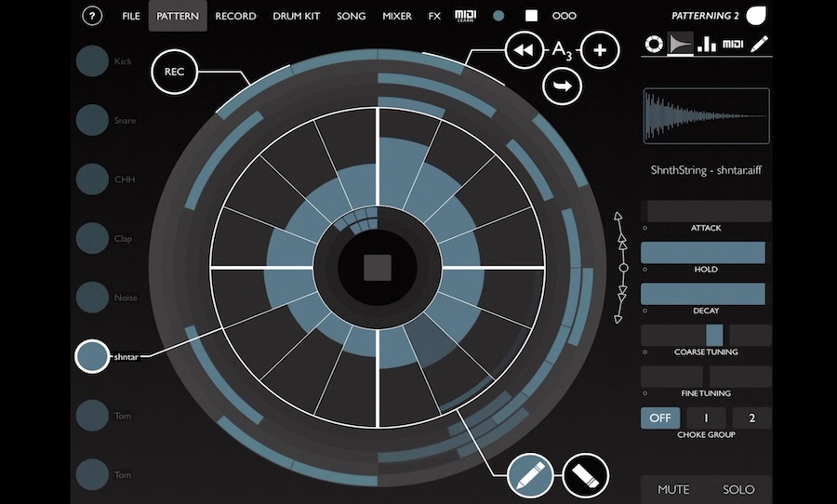Click the rewind double-arrow button
Screen dimensions: 837x504
(x=525, y=50)
